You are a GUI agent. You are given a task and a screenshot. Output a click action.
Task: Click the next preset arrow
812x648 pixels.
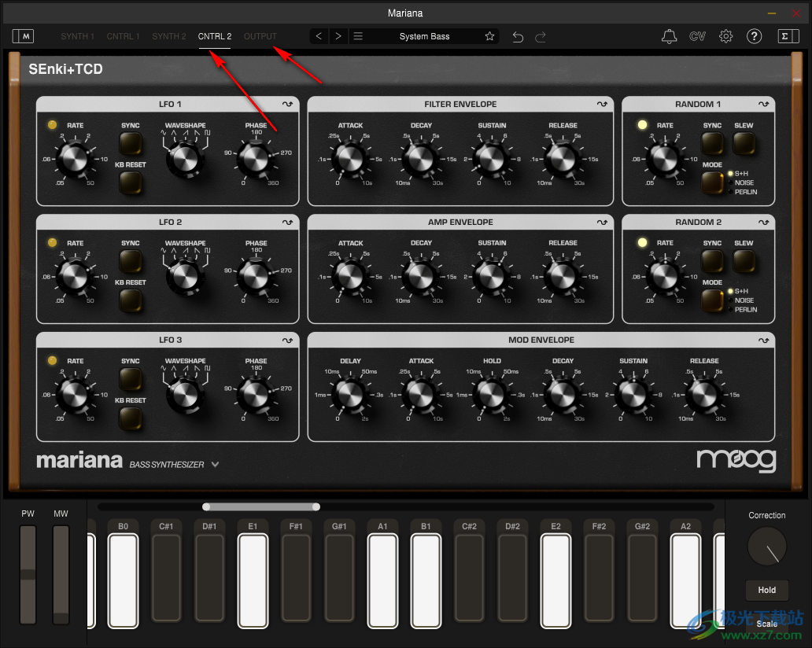(x=338, y=35)
